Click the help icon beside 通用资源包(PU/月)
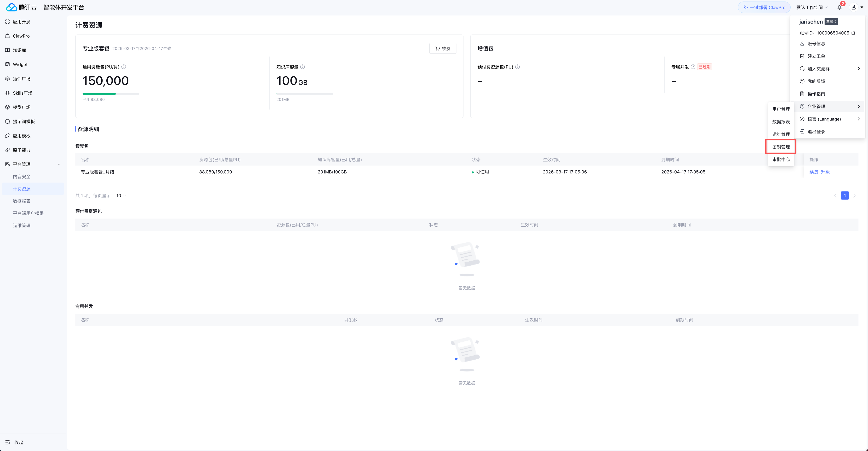The image size is (868, 451). (124, 67)
